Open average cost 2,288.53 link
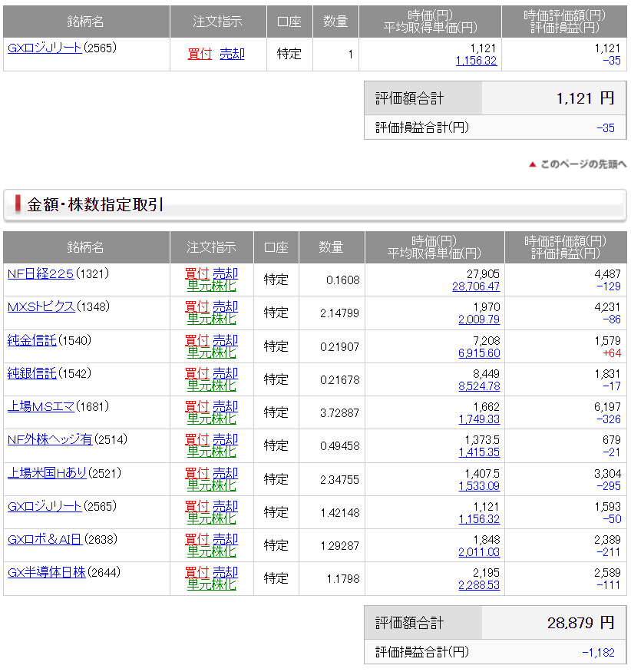This screenshot has height=672, width=631. (x=479, y=585)
